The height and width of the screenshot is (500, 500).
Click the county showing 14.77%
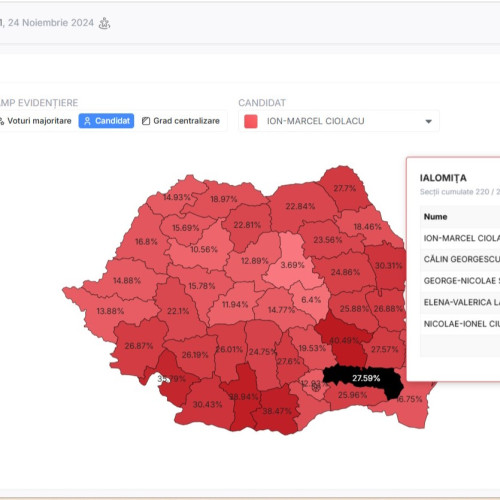pyautogui.click(x=281, y=310)
